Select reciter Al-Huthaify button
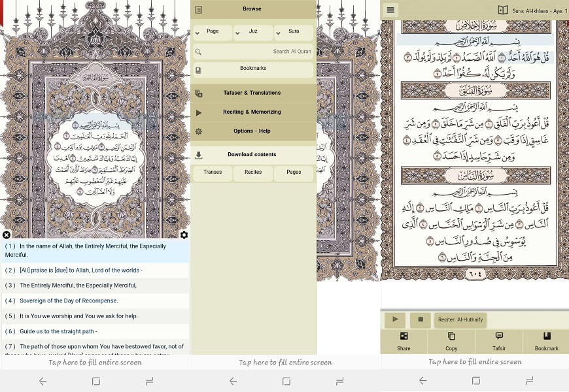This screenshot has height=392, width=569. [460, 320]
